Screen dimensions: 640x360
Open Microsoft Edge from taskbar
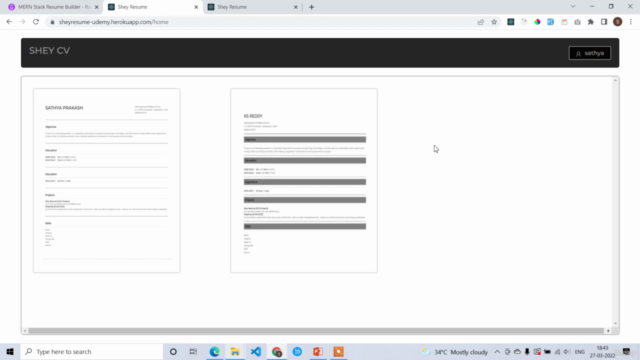point(214,351)
